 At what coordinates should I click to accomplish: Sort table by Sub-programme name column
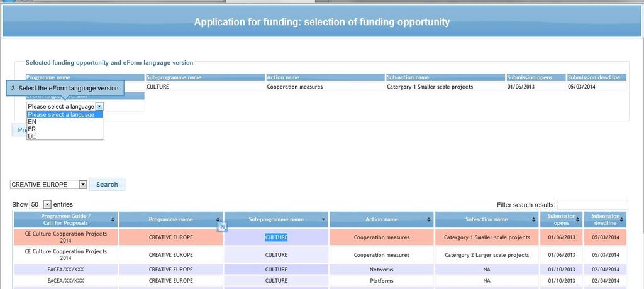[x=276, y=219]
